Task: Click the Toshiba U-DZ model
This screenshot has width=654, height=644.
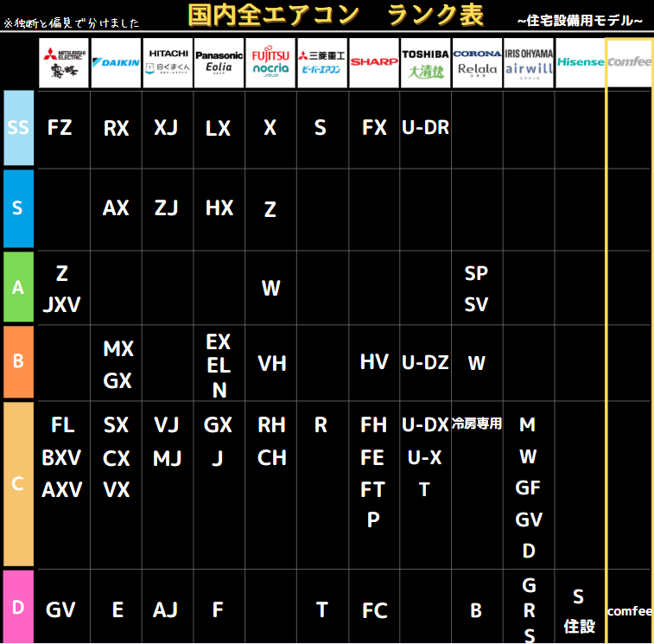Action: 425,362
